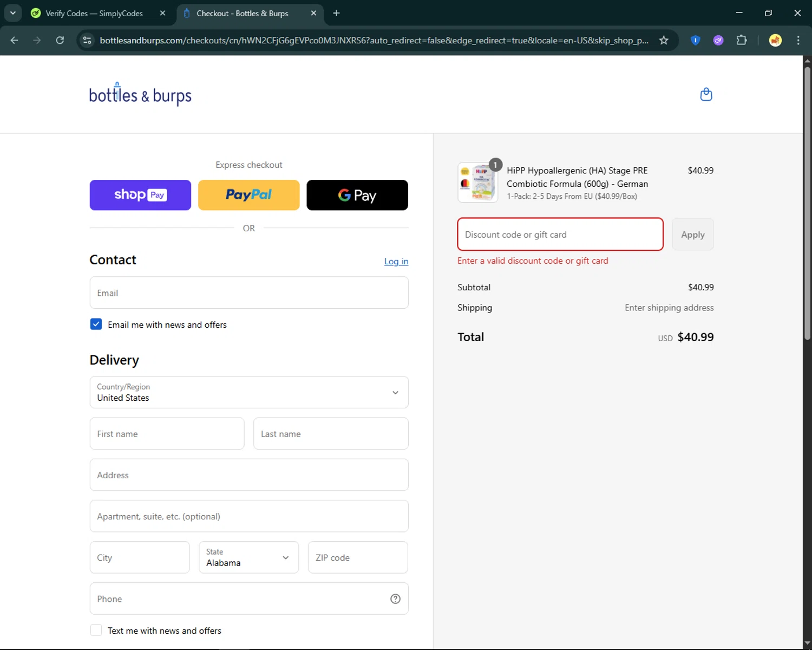Go back to the previous page
The image size is (812, 650).
(x=15, y=40)
